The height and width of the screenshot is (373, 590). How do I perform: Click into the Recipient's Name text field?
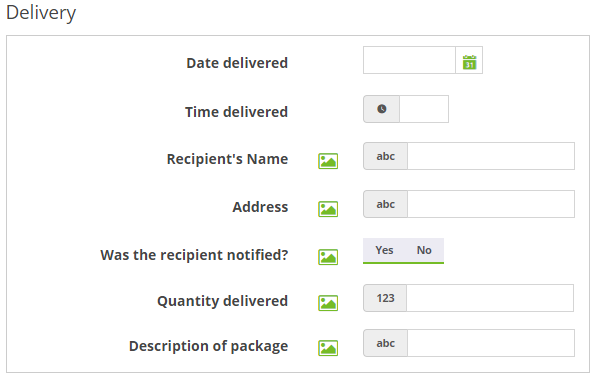click(491, 156)
